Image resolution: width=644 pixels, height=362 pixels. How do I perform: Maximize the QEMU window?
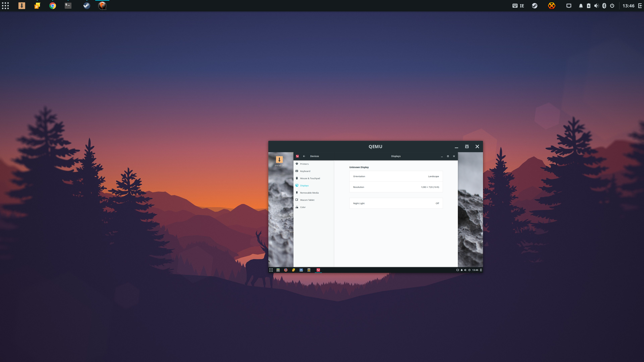pos(467,147)
